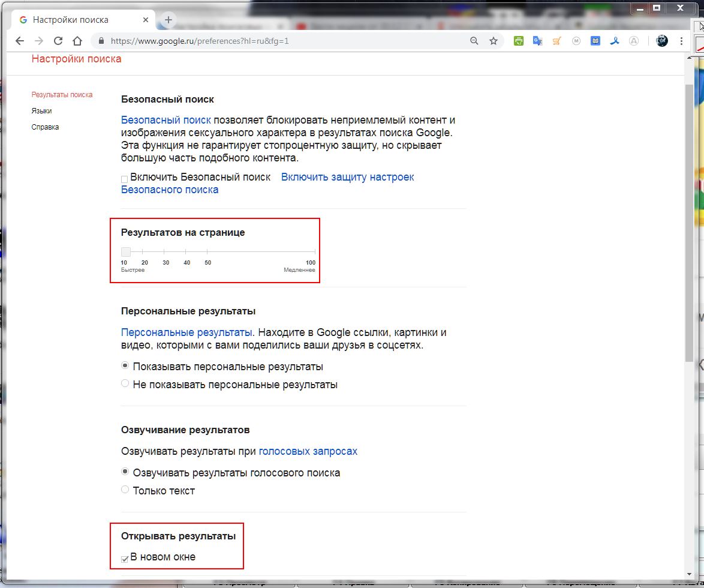This screenshot has height=588, width=704.
Task: Set results per page slider to 50
Action: (x=207, y=251)
